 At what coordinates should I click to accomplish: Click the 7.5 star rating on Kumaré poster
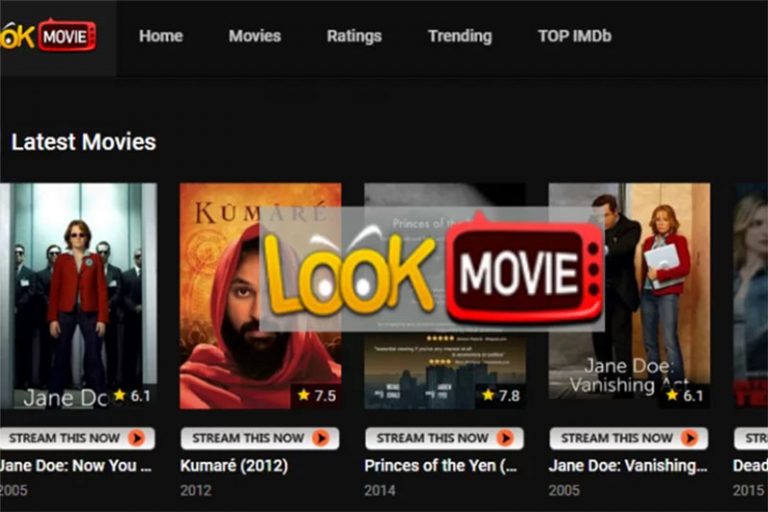pyautogui.click(x=316, y=395)
